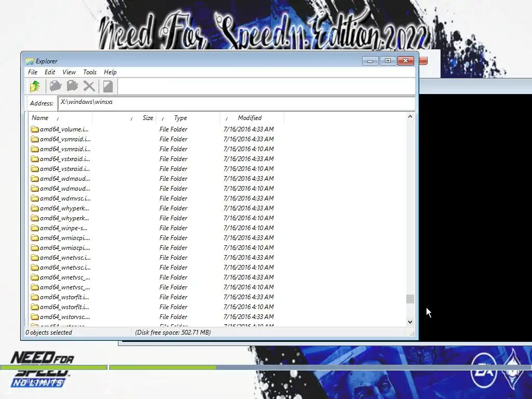This screenshot has height=399, width=532.
Task: Click the scrollbar down arrow in file list
Action: 410,322
